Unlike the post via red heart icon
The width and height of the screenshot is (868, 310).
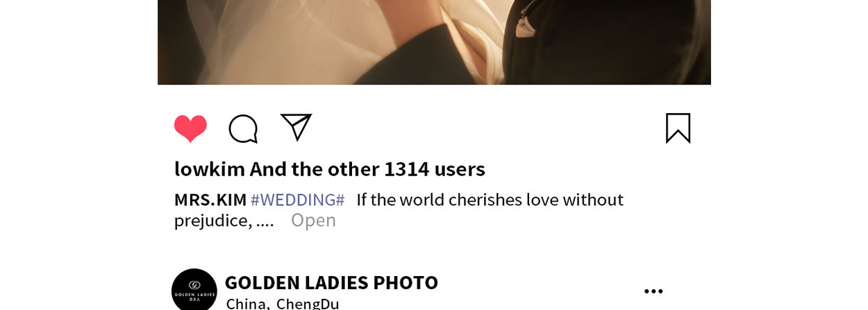point(190,128)
